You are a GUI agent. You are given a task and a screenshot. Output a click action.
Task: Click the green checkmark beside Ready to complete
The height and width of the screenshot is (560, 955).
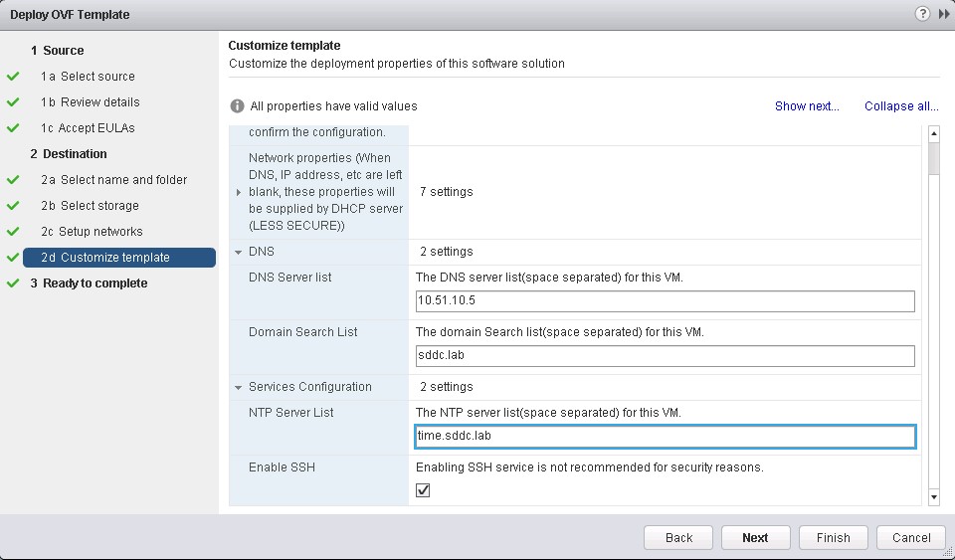point(13,283)
